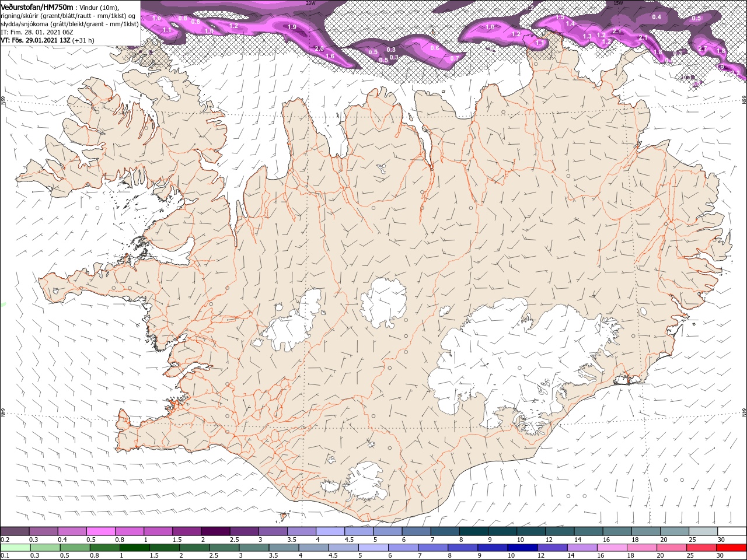Click the '(+31 h)' forecast offset text
The width and height of the screenshot is (747, 560).
tap(84, 40)
